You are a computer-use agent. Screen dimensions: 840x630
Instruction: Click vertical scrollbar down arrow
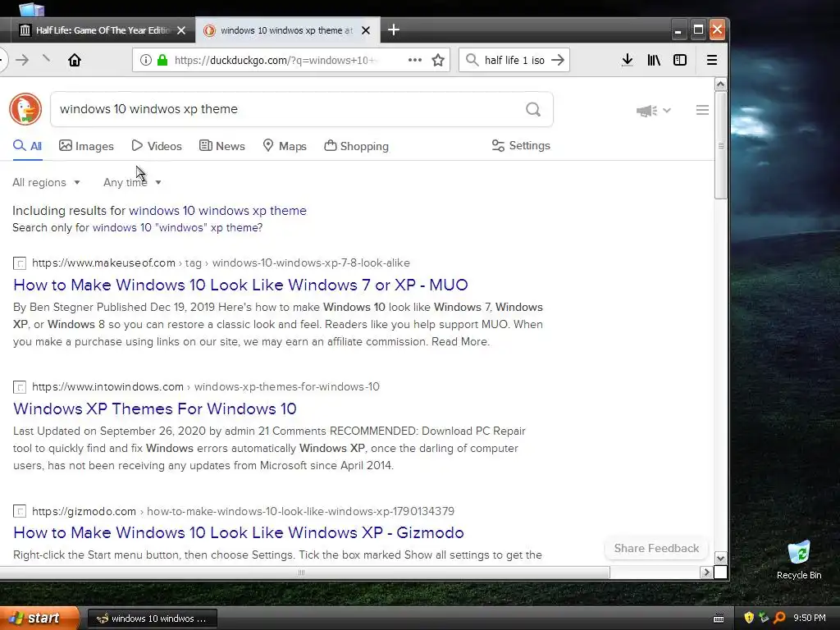coord(720,558)
